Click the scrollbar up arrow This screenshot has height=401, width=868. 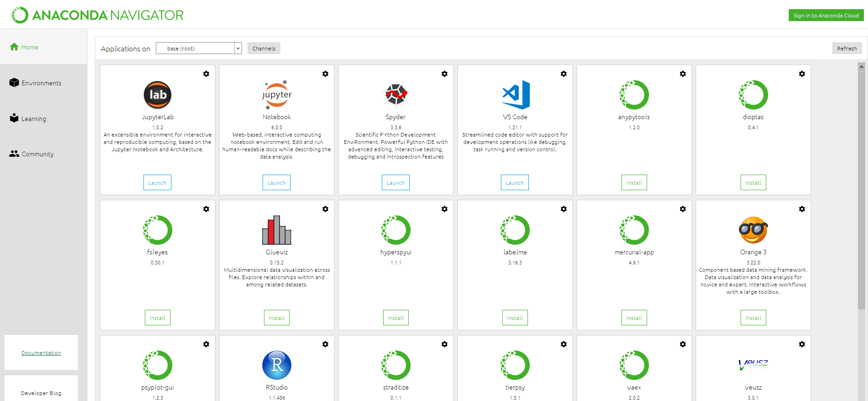click(x=862, y=67)
